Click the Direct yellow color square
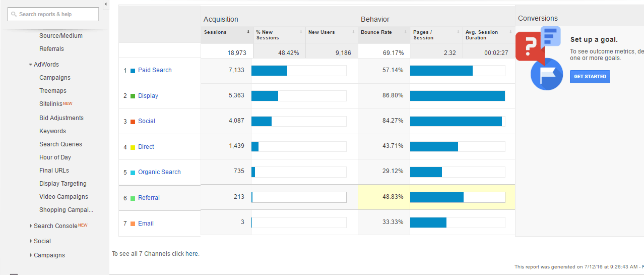Viewport: 644px width, 275px height. tap(133, 147)
